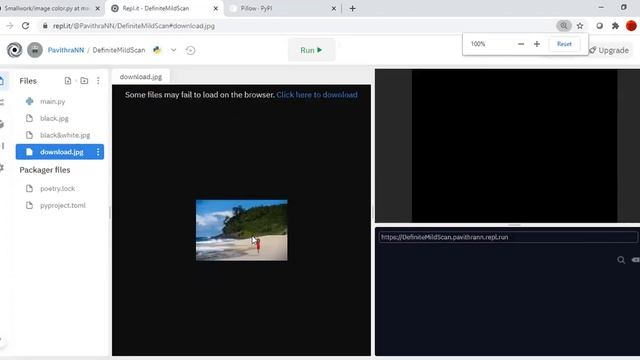This screenshot has height=360, width=640.
Task: Click the Packager files section header
Action: (x=45, y=170)
